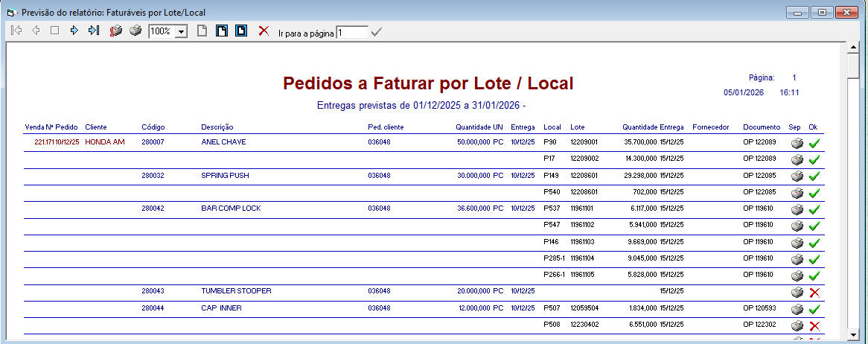Switch to whole-page view icon

[x=202, y=31]
